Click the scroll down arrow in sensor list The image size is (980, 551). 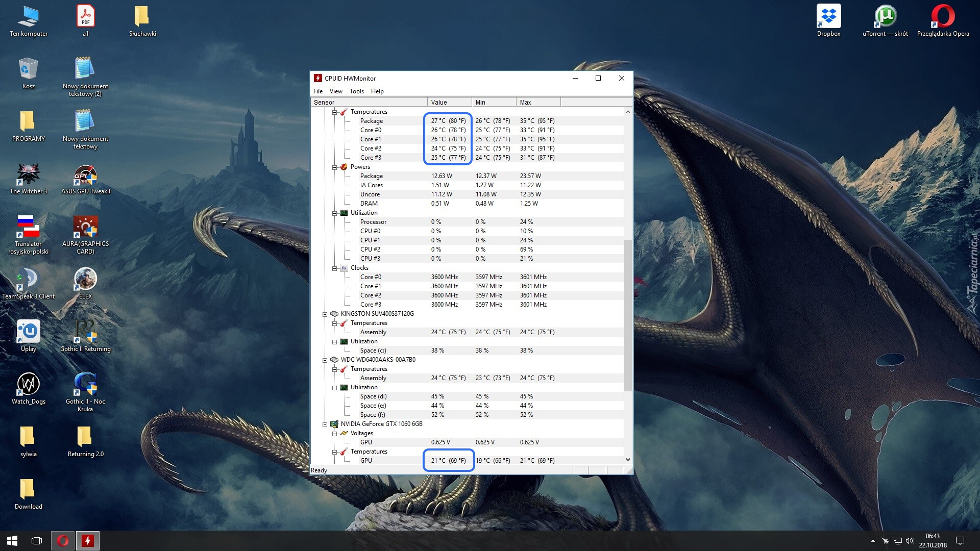628,460
